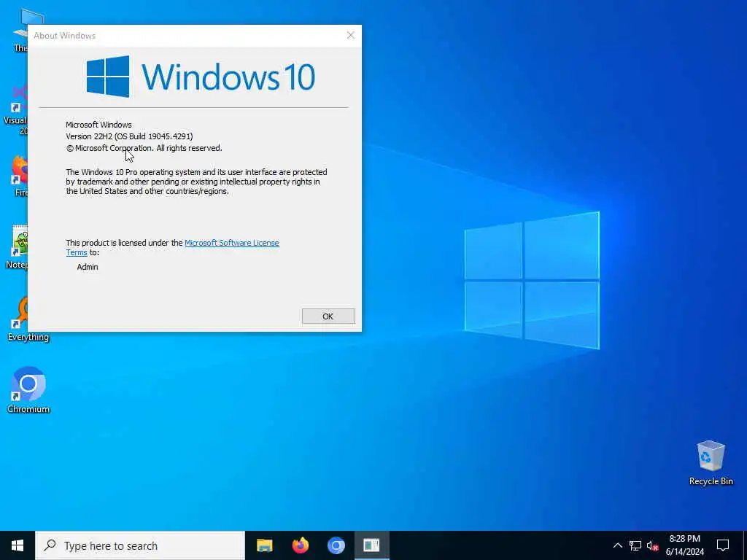The width and height of the screenshot is (747, 560).
Task: Open the Recycle Bin icon
Action: click(x=711, y=463)
